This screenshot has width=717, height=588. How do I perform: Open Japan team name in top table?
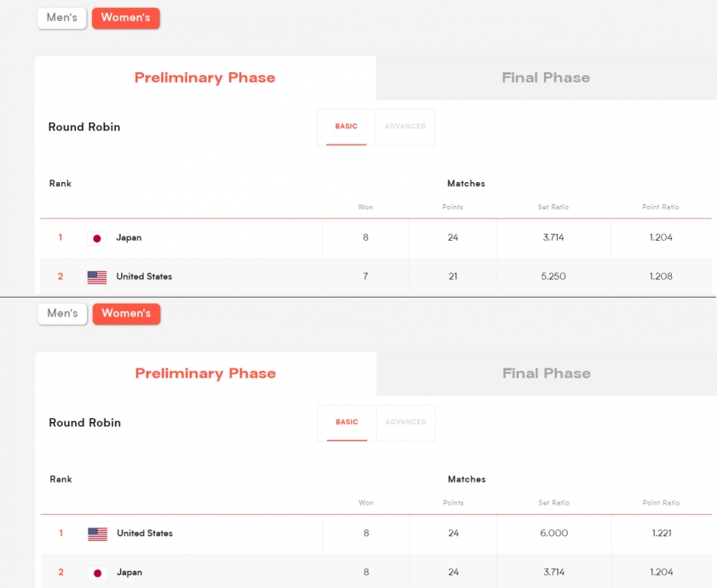tap(129, 237)
